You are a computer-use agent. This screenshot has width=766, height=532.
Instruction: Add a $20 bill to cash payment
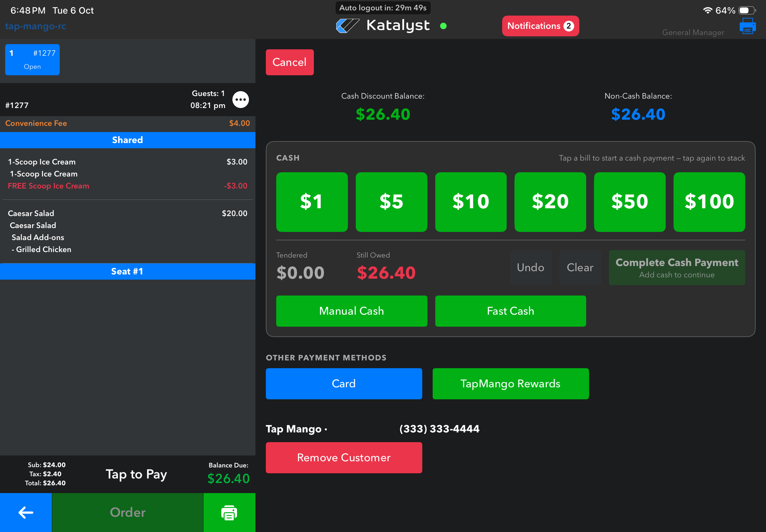click(x=550, y=202)
